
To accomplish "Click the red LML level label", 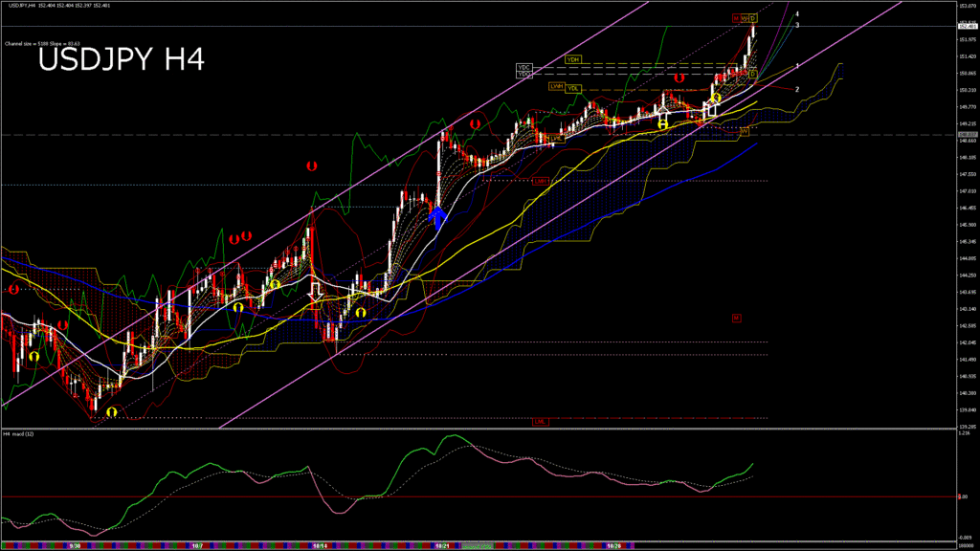I will [x=540, y=422].
